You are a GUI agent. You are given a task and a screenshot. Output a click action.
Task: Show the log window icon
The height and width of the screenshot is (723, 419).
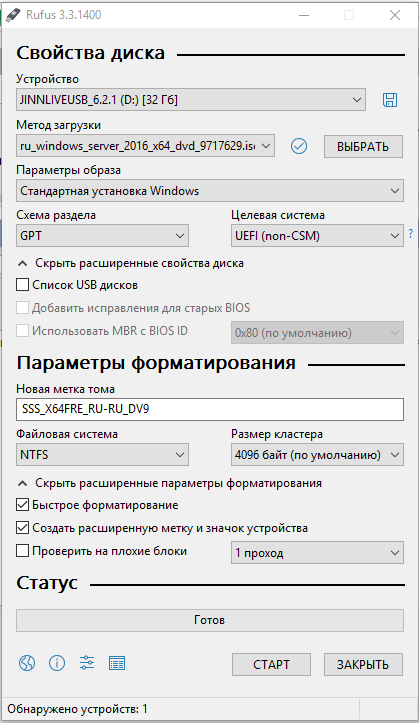coord(117,663)
